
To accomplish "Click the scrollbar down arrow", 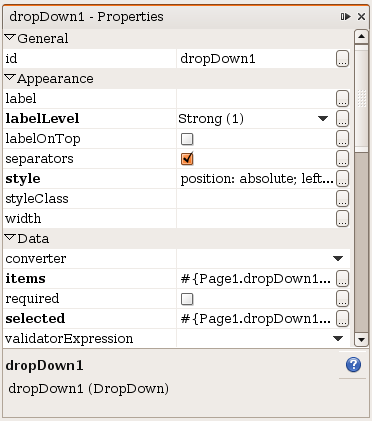I will pyautogui.click(x=361, y=340).
